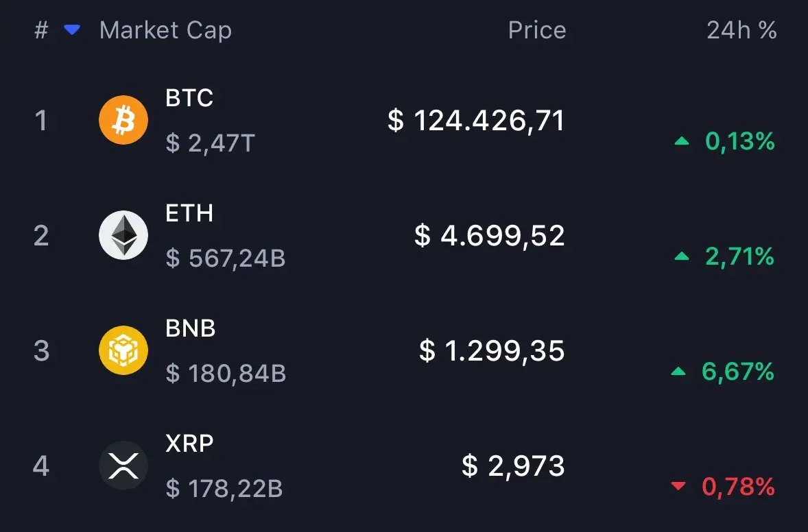
Task: Sort by the # rank column header
Action: click(x=41, y=30)
